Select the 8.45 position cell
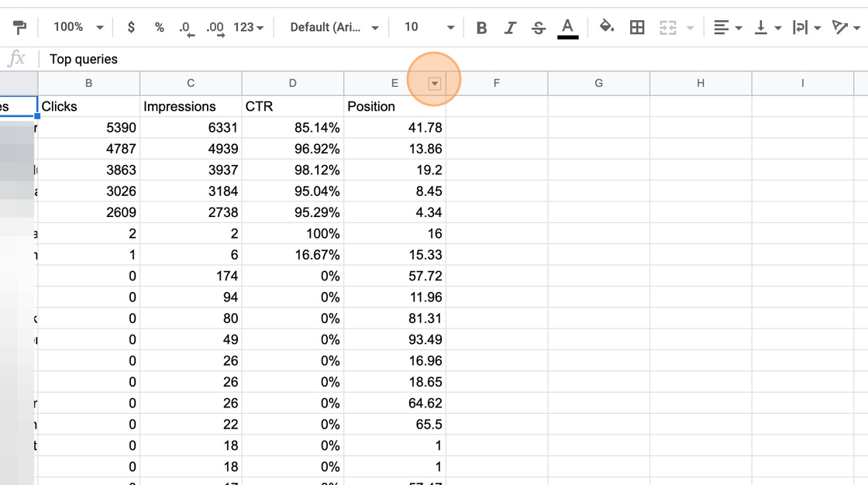This screenshot has width=868, height=485. (394, 191)
